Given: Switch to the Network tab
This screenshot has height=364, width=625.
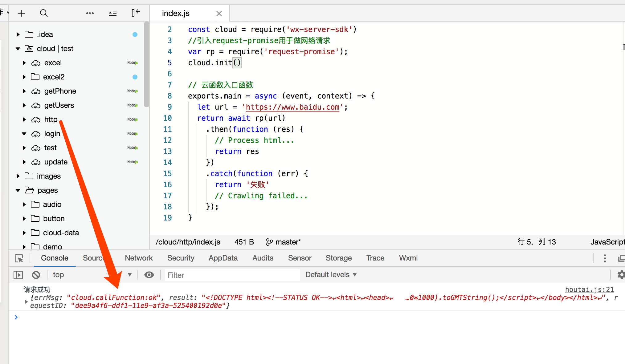Looking at the screenshot, I should [138, 258].
